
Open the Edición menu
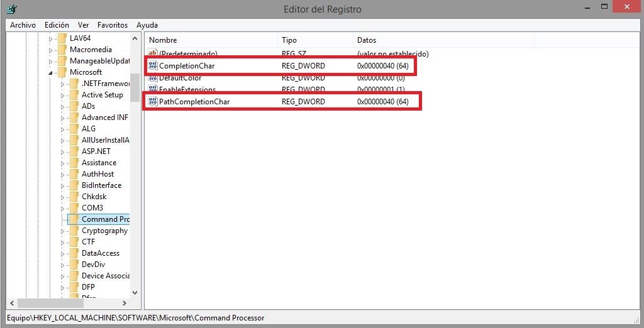point(57,25)
